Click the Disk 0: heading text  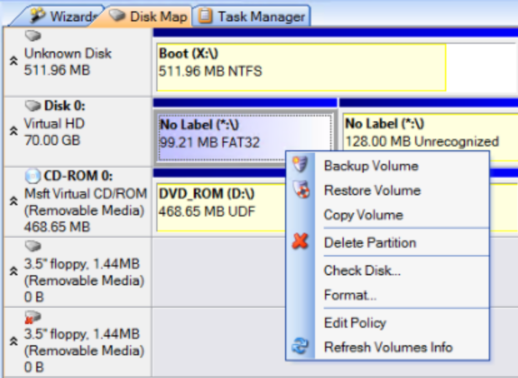(x=65, y=106)
